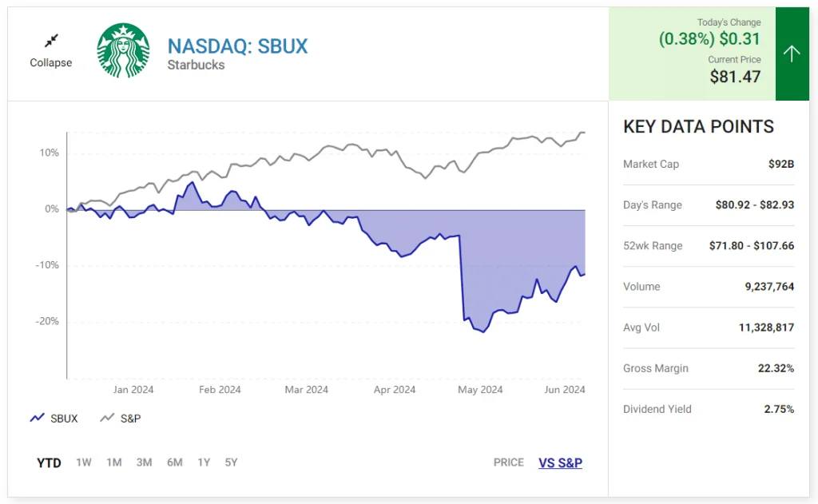Select the 1W time range
The height and width of the screenshot is (504, 818).
[84, 462]
